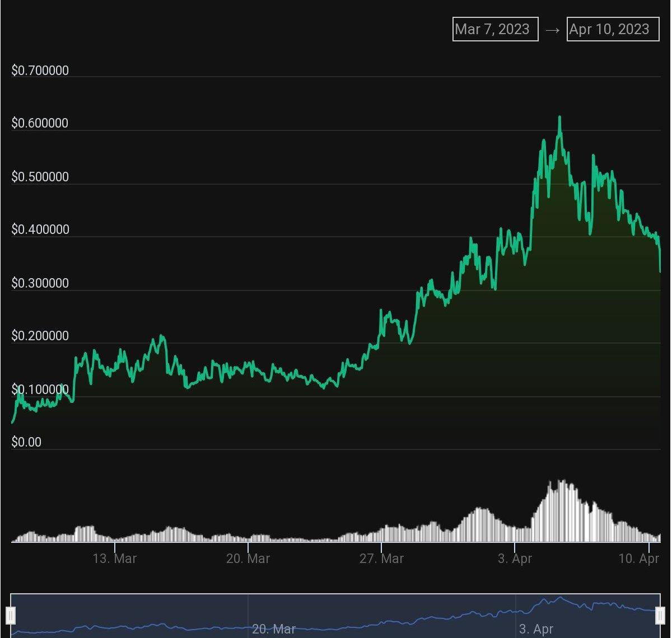Click the $0.00 y-axis label
This screenshot has width=672, height=638.
tap(26, 442)
